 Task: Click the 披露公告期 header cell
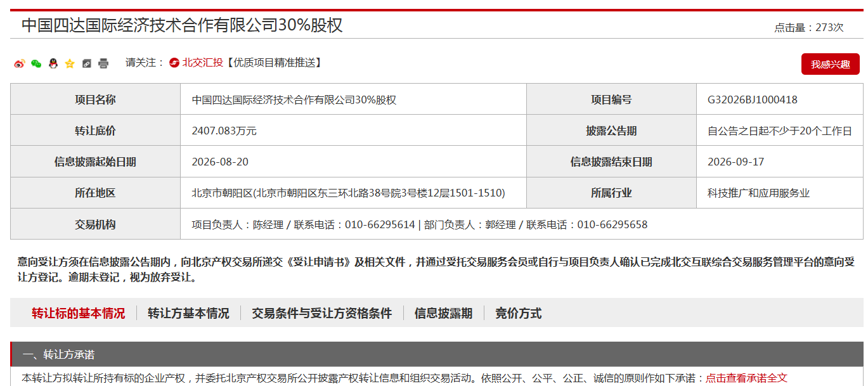611,131
